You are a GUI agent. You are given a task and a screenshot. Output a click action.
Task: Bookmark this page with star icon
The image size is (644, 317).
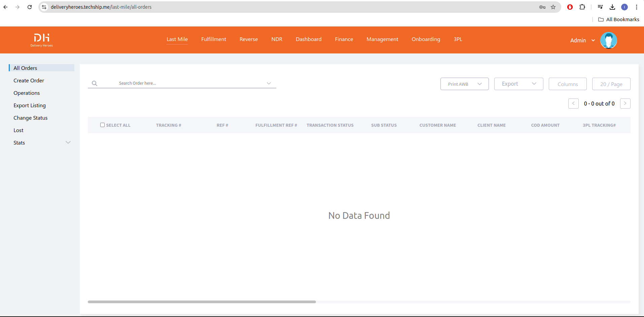pyautogui.click(x=553, y=7)
